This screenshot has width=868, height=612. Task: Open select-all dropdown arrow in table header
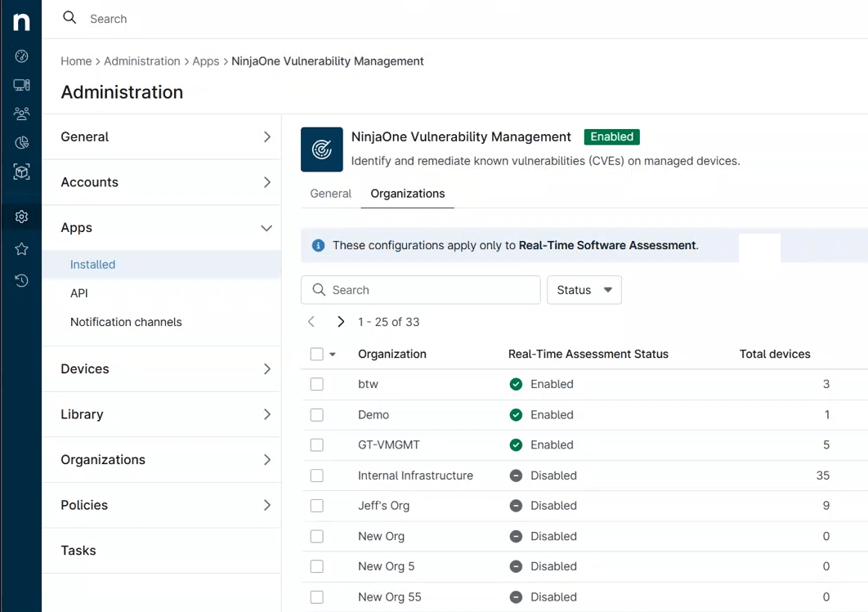click(333, 354)
